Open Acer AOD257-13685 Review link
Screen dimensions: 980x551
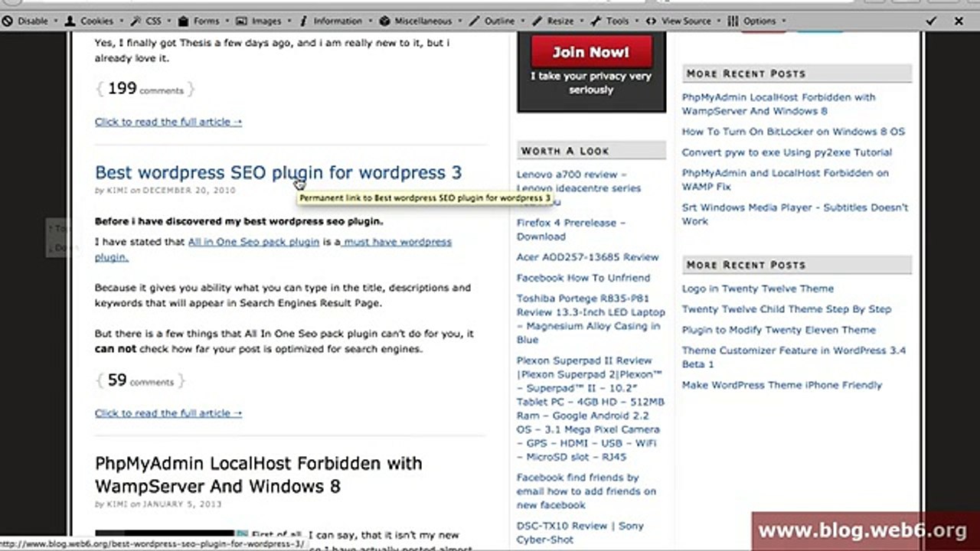pos(587,257)
